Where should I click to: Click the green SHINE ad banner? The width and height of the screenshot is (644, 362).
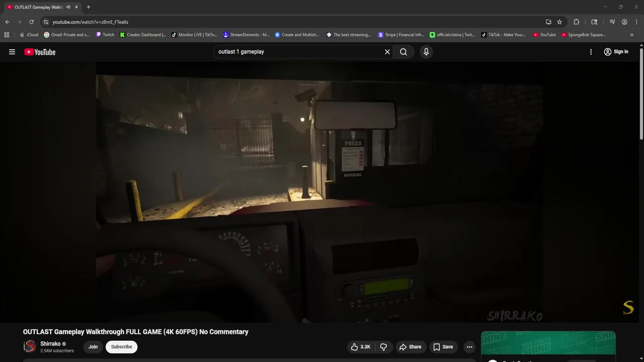548,343
